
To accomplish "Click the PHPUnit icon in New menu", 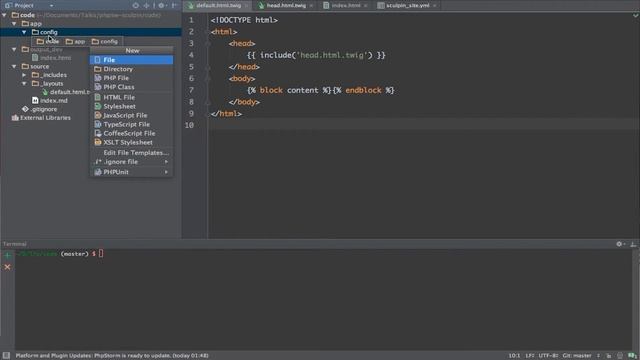I will tap(98, 172).
